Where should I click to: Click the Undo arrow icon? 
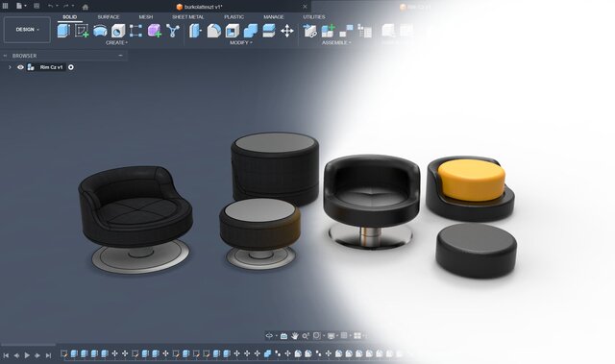click(50, 7)
